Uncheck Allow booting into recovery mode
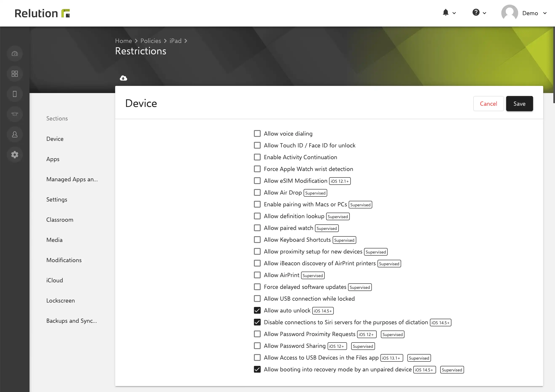Viewport: 555px width, 392px height. tap(257, 369)
